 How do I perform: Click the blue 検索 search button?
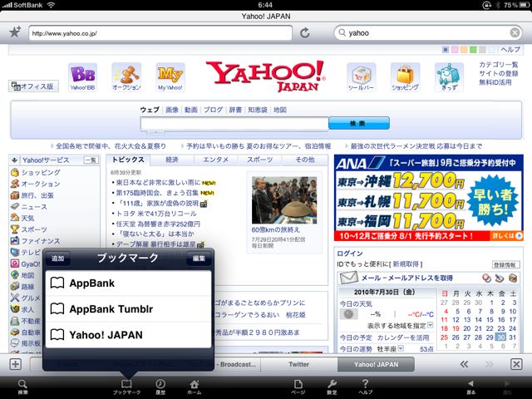pyautogui.click(x=359, y=124)
